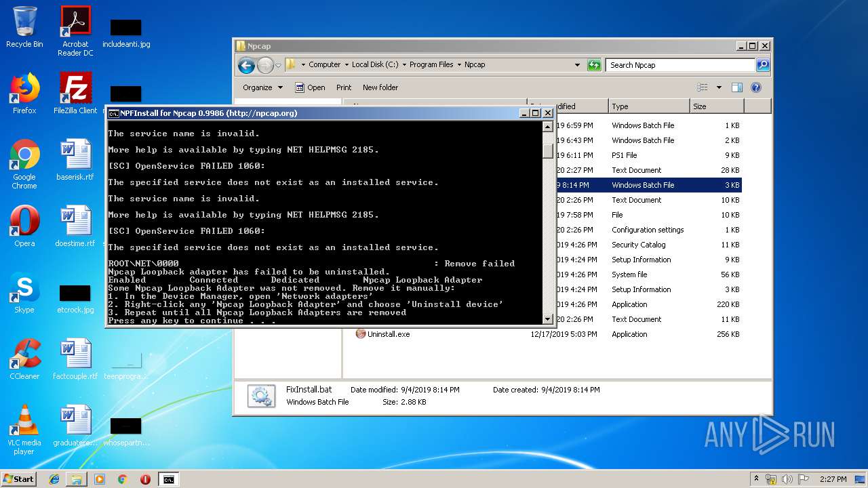Select the includeanti.jpg desktop file
The width and height of the screenshot is (868, 488).
(126, 32)
